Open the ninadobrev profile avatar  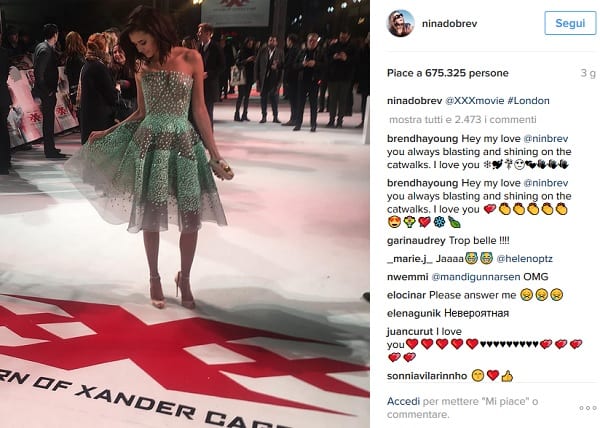(x=401, y=23)
